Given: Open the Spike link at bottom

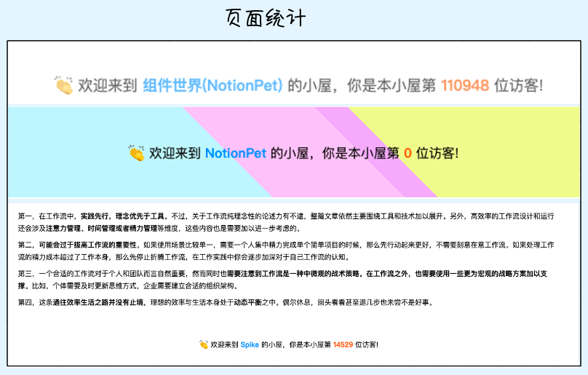Looking at the screenshot, I should [250, 344].
